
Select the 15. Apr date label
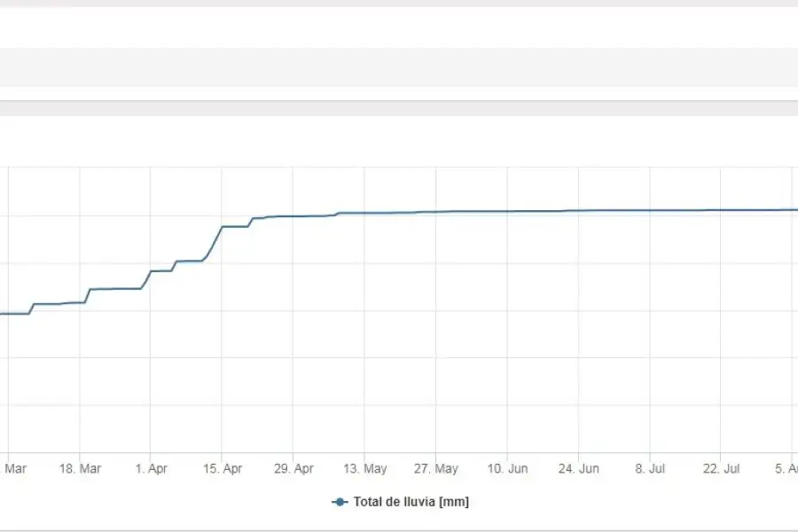(223, 468)
